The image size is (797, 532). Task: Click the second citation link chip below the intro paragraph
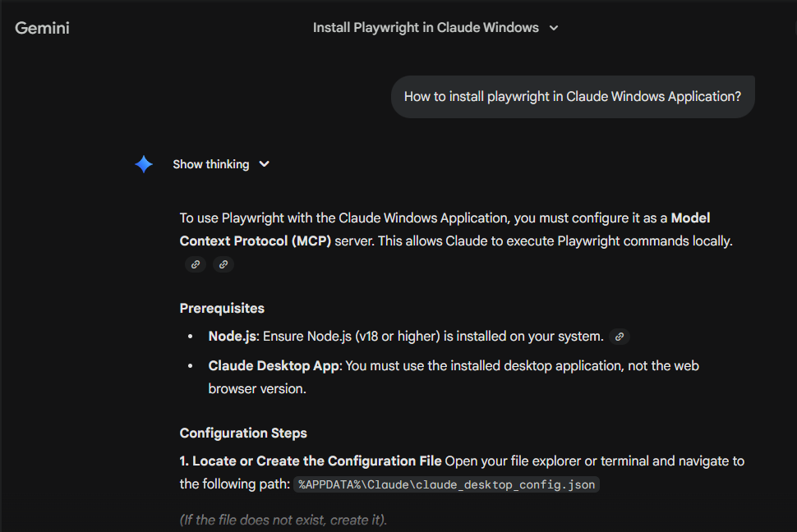point(223,264)
